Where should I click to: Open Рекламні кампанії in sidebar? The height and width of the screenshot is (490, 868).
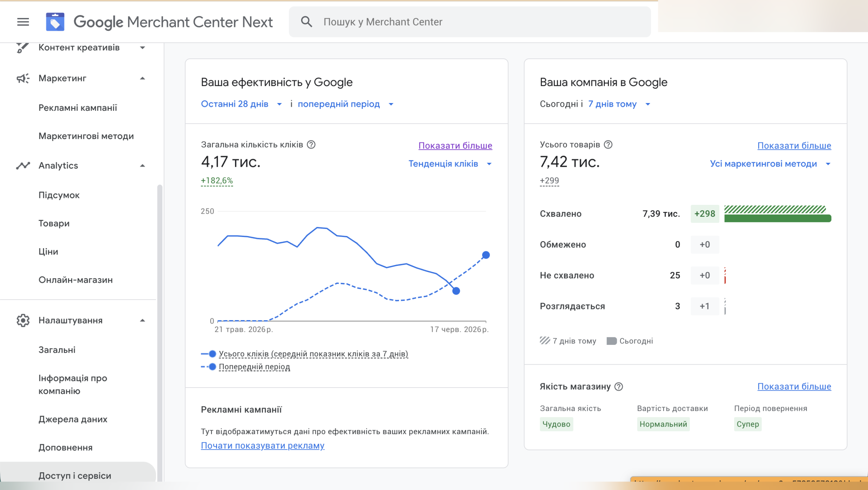(78, 108)
